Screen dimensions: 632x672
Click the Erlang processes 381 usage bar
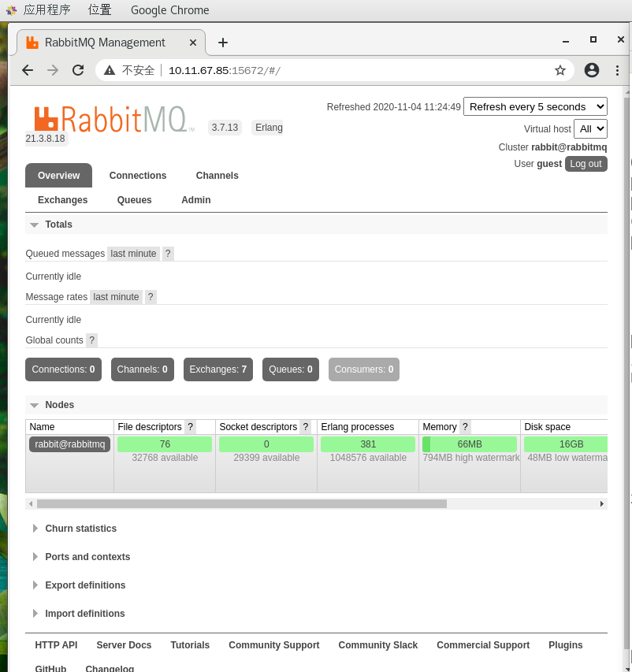pos(368,444)
